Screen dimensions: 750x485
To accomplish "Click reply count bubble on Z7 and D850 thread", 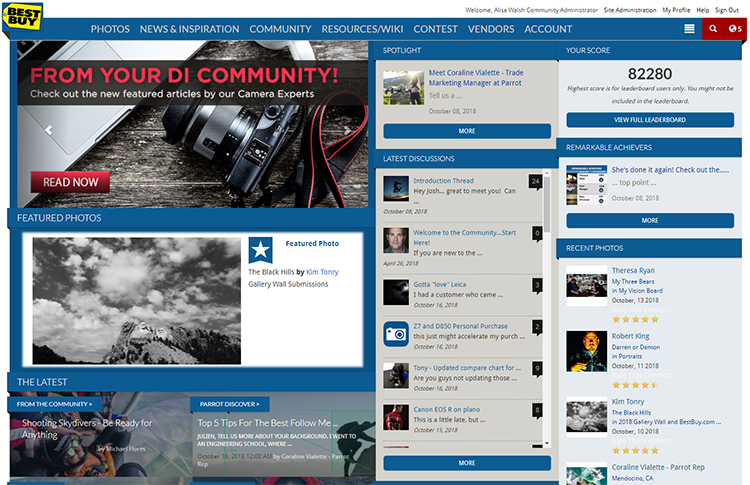I will tap(537, 327).
